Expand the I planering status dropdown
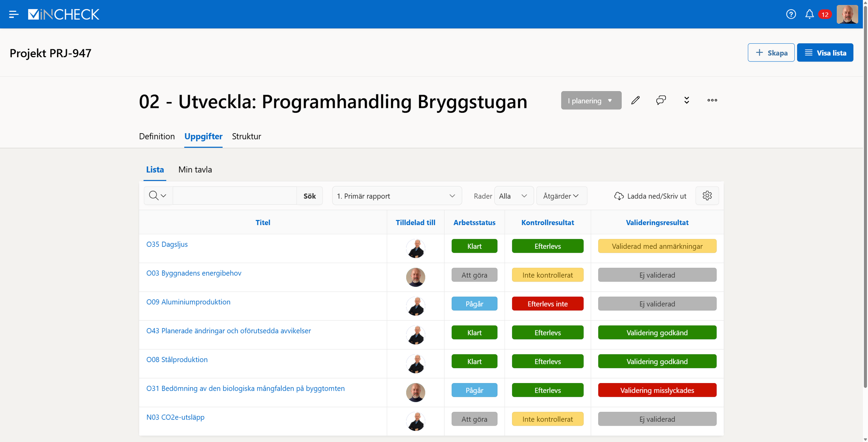Screen dimensions: 868x442 coord(591,101)
